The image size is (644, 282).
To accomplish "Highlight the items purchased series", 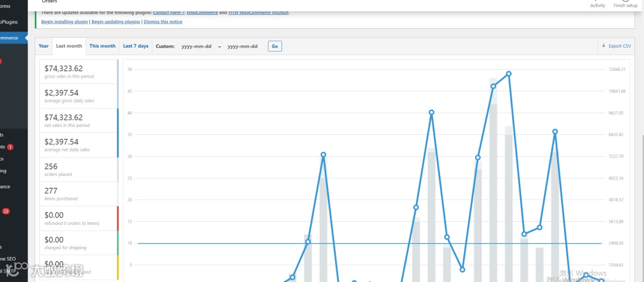I will click(x=79, y=194).
